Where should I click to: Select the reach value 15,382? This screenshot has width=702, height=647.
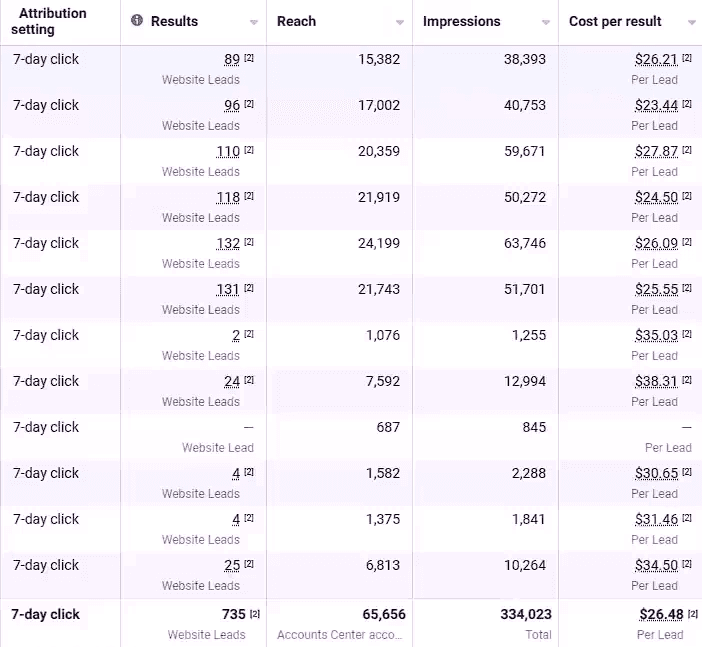pos(379,59)
